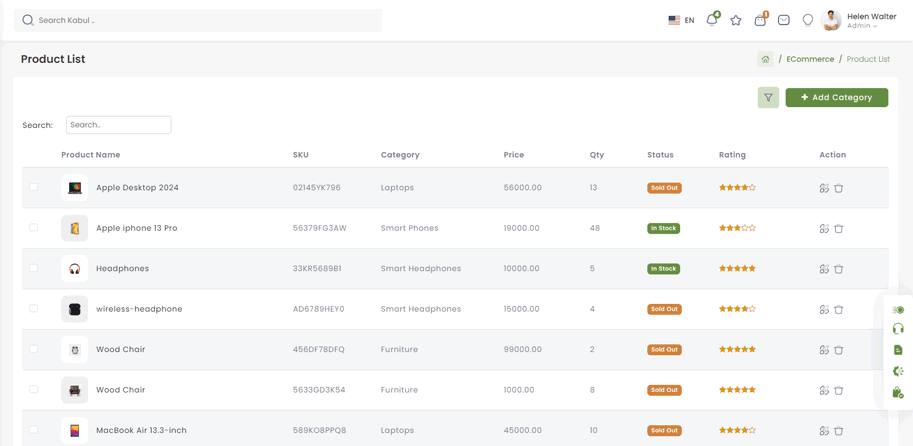This screenshot has width=913, height=446.
Task: Check the box for SKU 5633GD3K54
Action: 33,389
